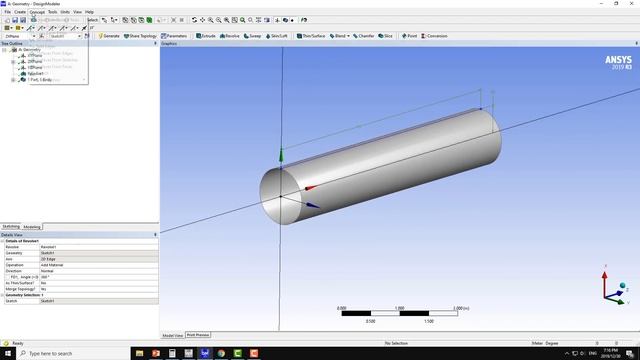Click the Operation Add Material field

[x=99, y=265]
